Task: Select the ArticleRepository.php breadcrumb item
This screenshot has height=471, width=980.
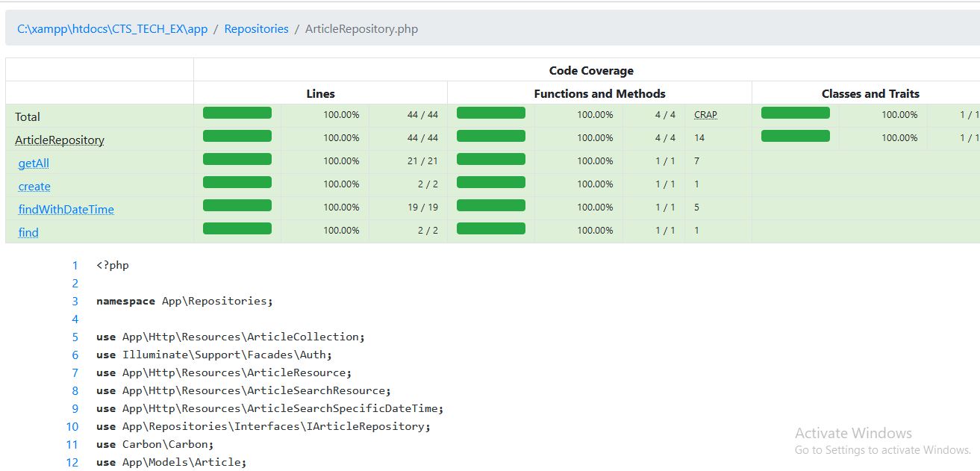Action: point(361,28)
